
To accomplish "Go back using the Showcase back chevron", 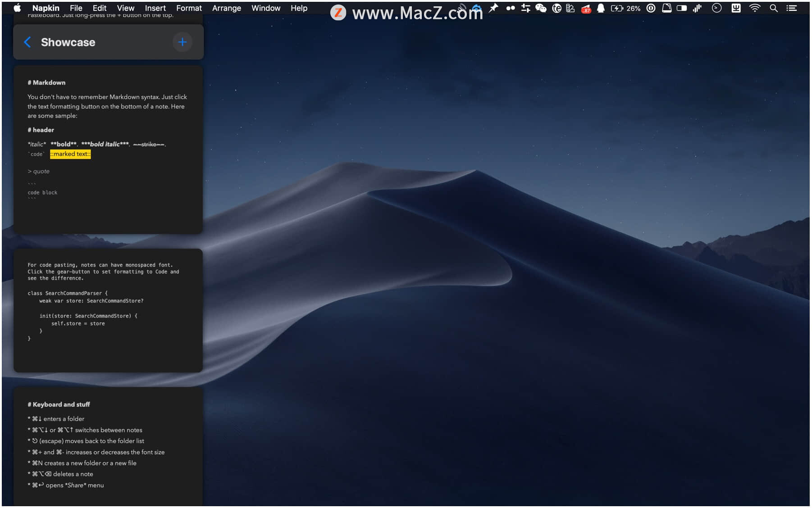I will pyautogui.click(x=27, y=42).
